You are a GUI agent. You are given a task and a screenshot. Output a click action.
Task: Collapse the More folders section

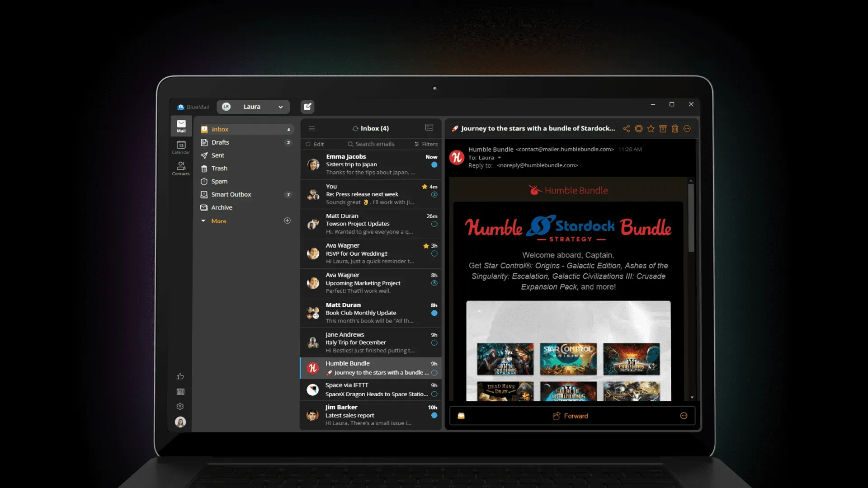[x=203, y=221]
